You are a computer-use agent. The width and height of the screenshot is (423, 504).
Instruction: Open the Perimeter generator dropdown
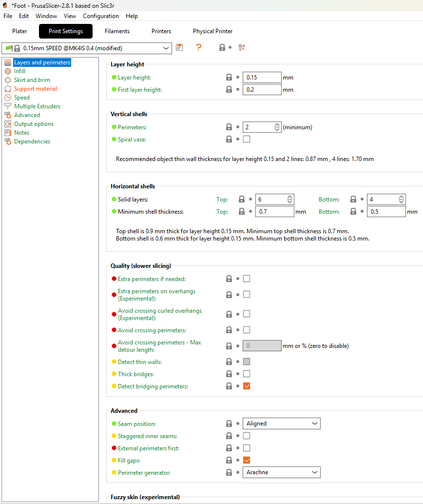pyautogui.click(x=282, y=472)
